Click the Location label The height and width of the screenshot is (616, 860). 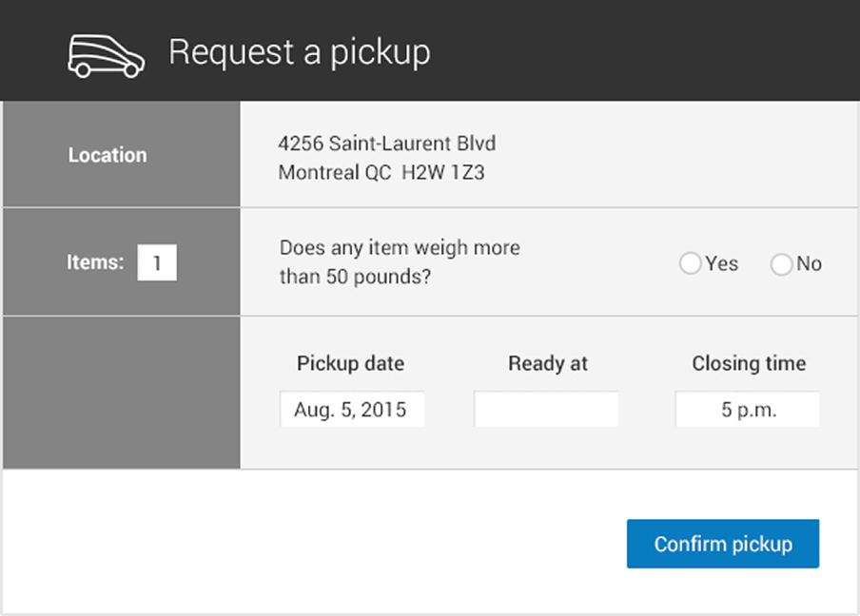coord(107,154)
